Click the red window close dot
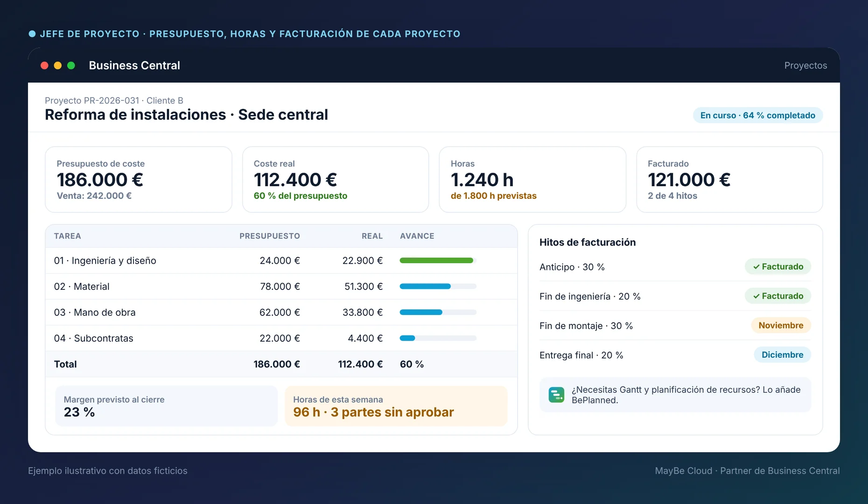The image size is (868, 504). 45,65
